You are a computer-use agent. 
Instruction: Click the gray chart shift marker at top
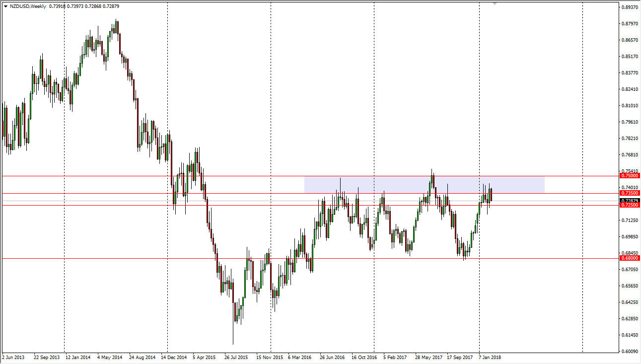pyautogui.click(x=495, y=4)
